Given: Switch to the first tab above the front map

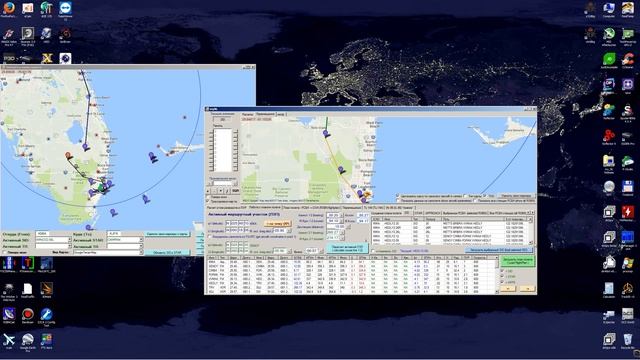Looking at the screenshot, I should (247, 115).
